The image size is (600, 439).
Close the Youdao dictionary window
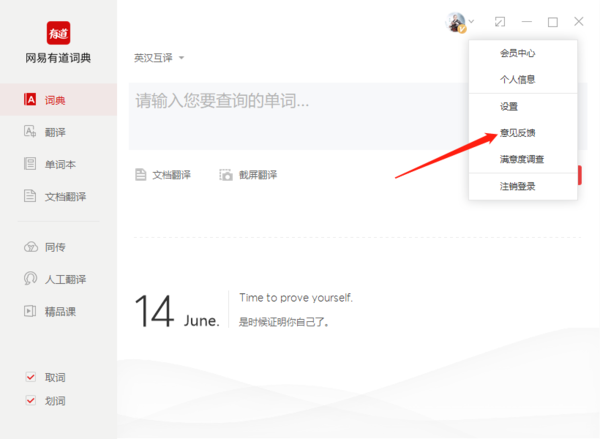[x=579, y=21]
